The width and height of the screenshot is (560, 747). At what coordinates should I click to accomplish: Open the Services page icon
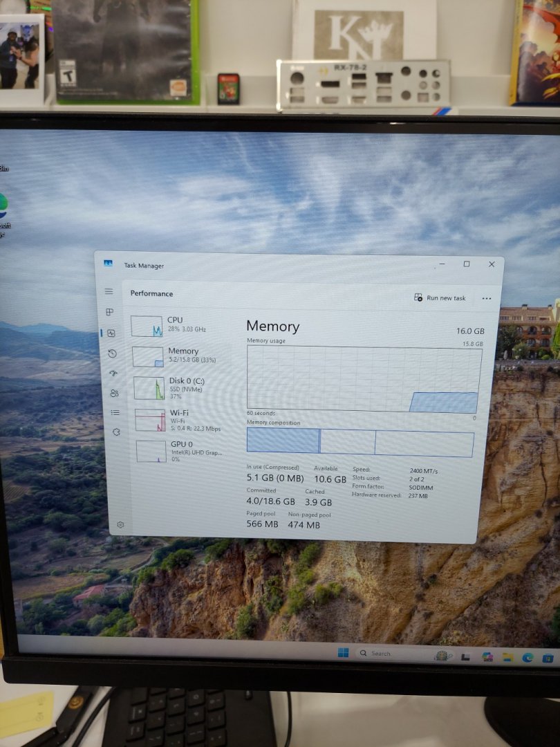[116, 432]
